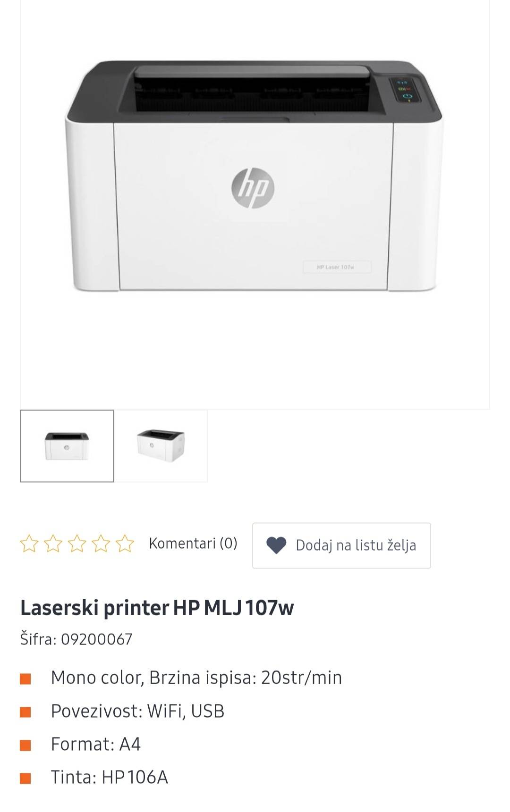Click the product code Šifra: 09200067
The width and height of the screenshot is (510, 812).
point(76,639)
